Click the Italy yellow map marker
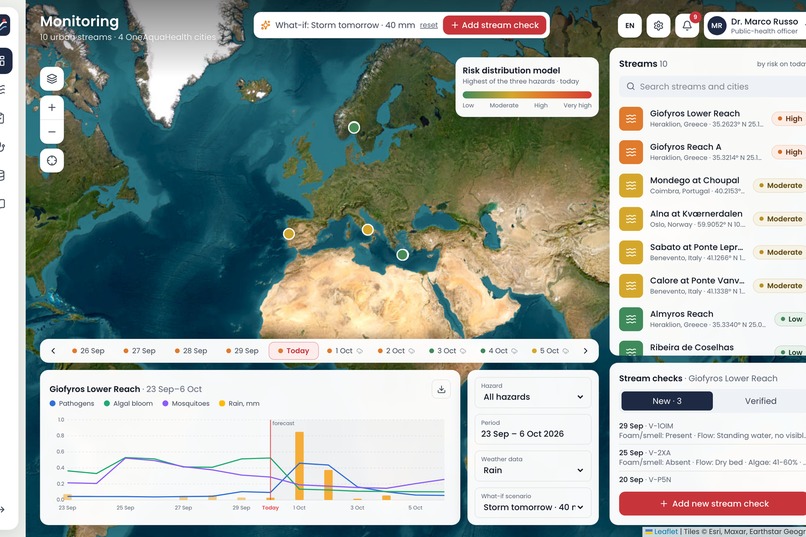 [367, 230]
